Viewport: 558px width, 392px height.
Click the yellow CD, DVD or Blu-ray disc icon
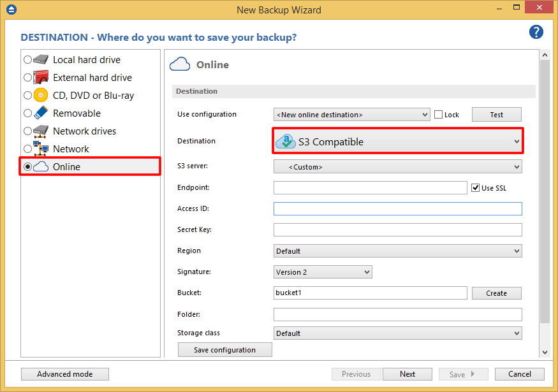tap(41, 95)
